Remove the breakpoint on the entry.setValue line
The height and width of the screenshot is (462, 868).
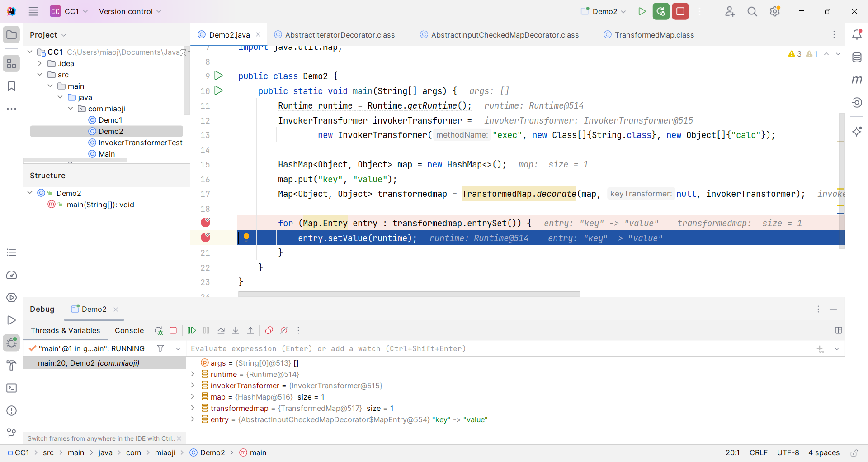206,238
